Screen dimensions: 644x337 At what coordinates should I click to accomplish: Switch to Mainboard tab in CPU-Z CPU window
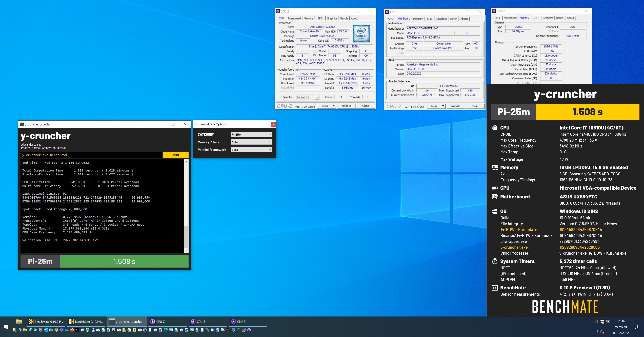294,18
